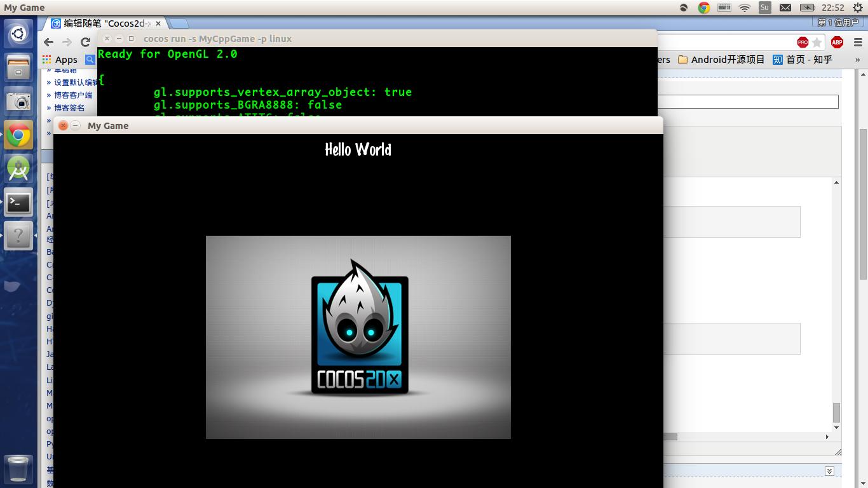Image resolution: width=868 pixels, height=488 pixels.
Task: Open the Wi-Fi network menu
Action: (x=745, y=8)
